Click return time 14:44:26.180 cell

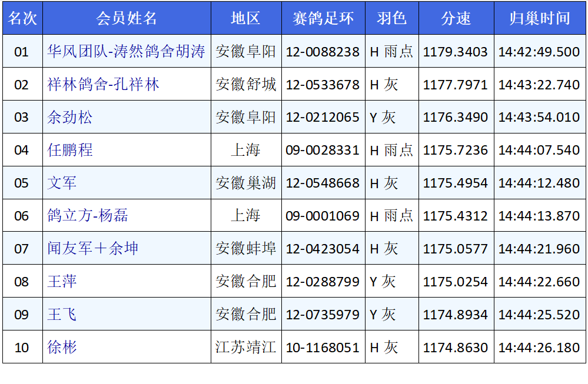[x=539, y=348]
